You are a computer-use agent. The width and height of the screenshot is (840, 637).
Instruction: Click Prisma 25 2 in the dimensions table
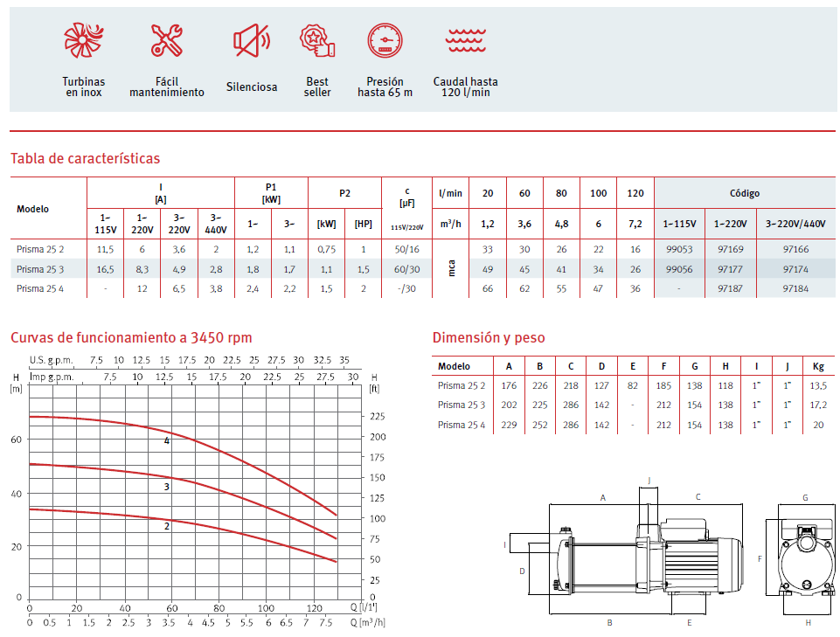(461, 385)
